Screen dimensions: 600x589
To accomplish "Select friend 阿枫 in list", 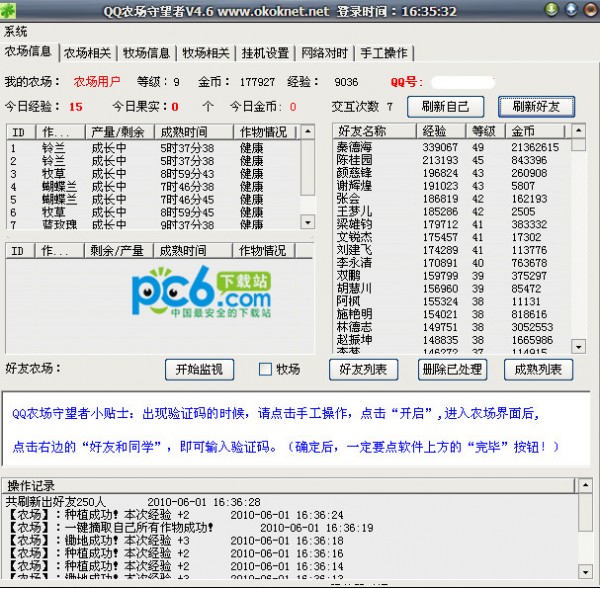I will [x=452, y=301].
